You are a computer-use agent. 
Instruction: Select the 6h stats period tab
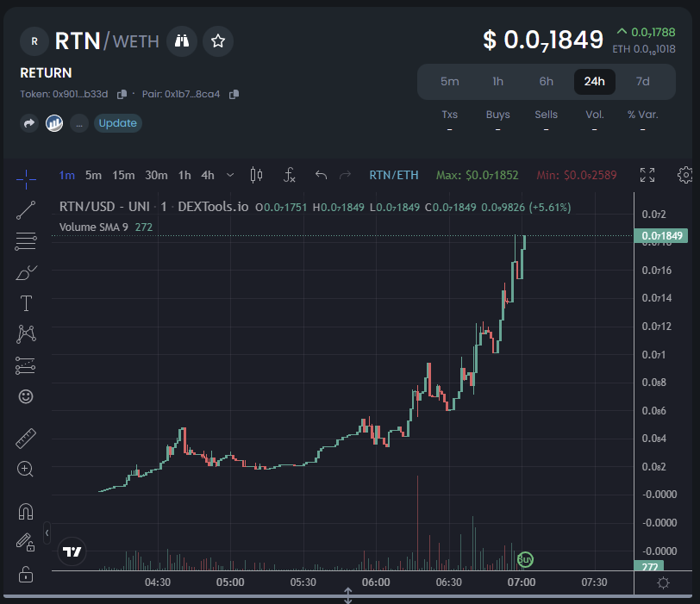coord(546,82)
